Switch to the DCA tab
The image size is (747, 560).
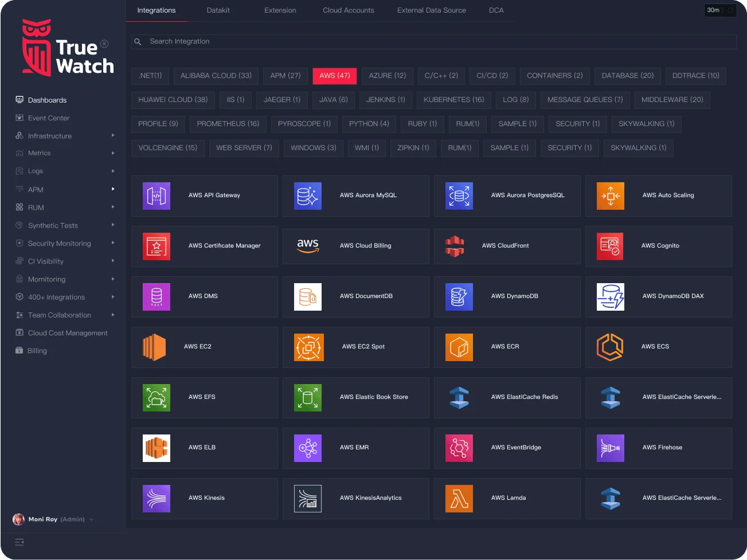[x=496, y=10]
